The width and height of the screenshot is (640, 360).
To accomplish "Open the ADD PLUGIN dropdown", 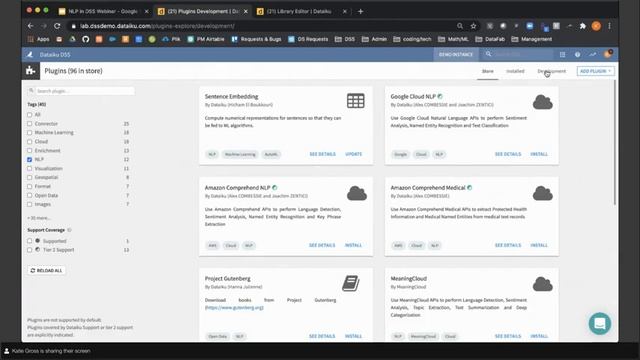I will 596,71.
